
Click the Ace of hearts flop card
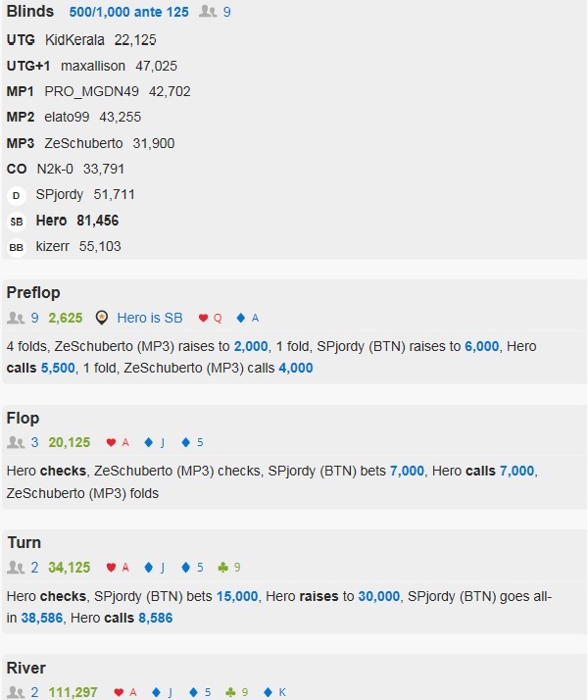coord(118,442)
